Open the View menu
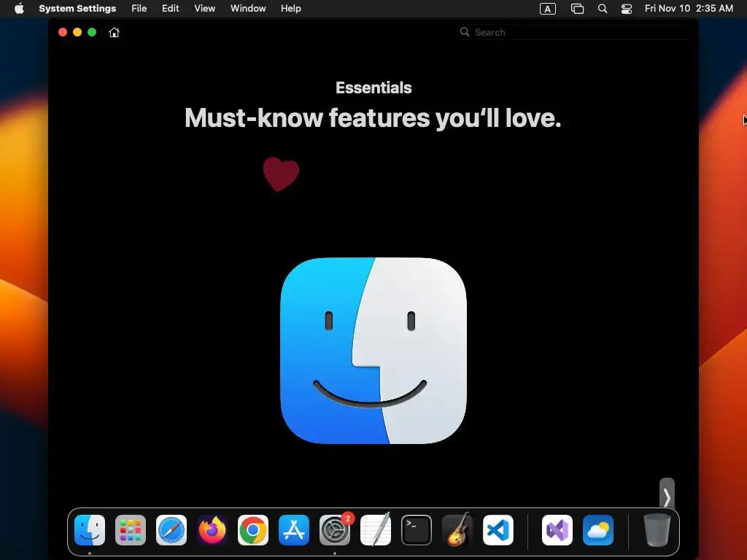This screenshot has width=747, height=560. click(x=205, y=8)
